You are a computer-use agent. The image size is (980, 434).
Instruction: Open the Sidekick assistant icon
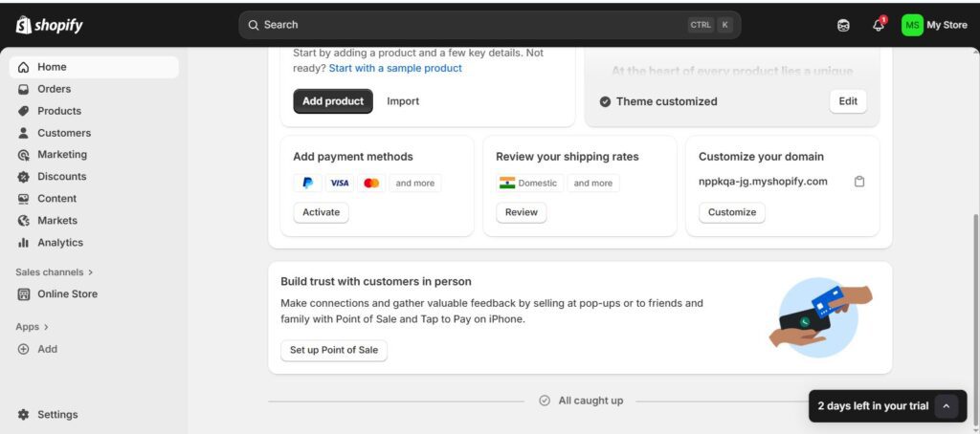(x=843, y=25)
